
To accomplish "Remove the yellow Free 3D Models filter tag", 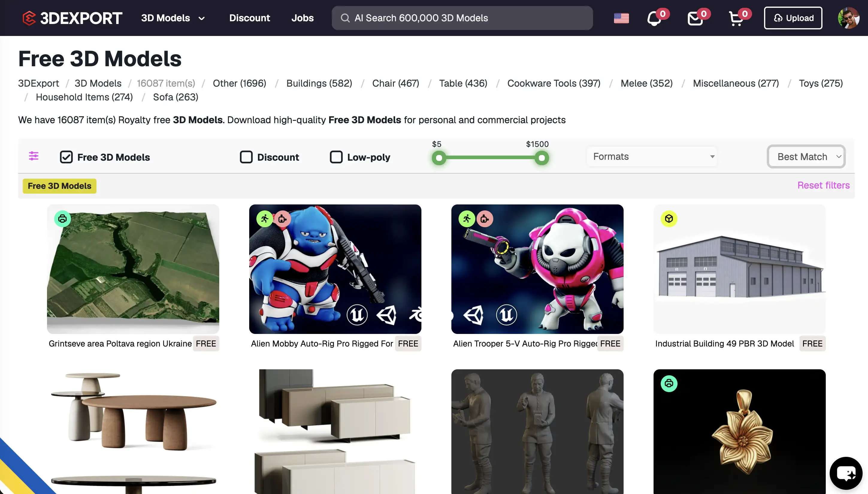I will tap(59, 186).
